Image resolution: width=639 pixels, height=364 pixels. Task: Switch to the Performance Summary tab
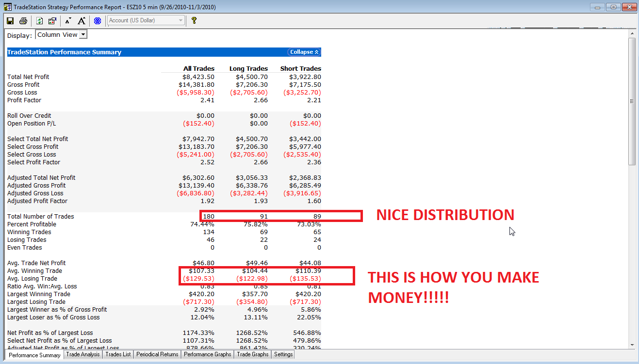tap(34, 355)
